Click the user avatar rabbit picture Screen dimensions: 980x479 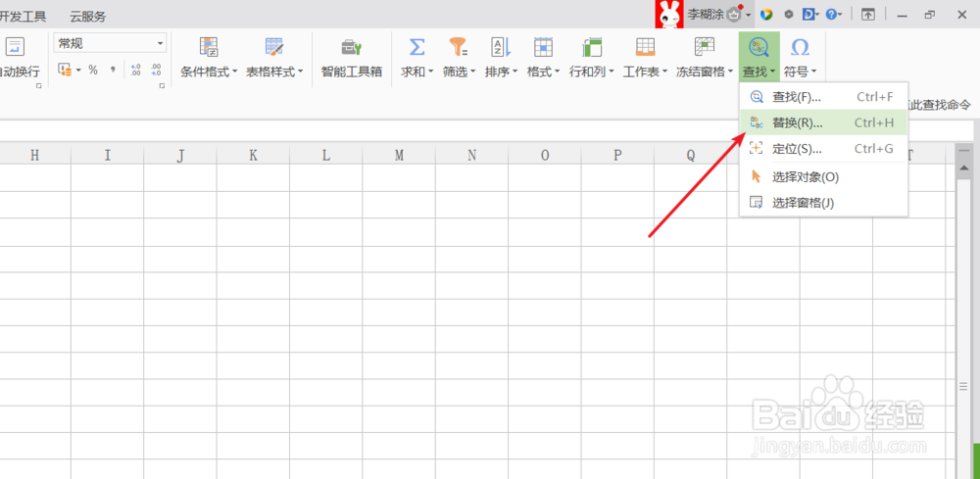pyautogui.click(x=669, y=15)
